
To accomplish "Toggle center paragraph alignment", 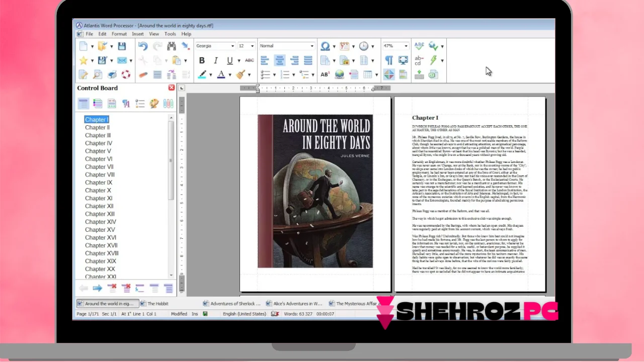I will (x=280, y=60).
